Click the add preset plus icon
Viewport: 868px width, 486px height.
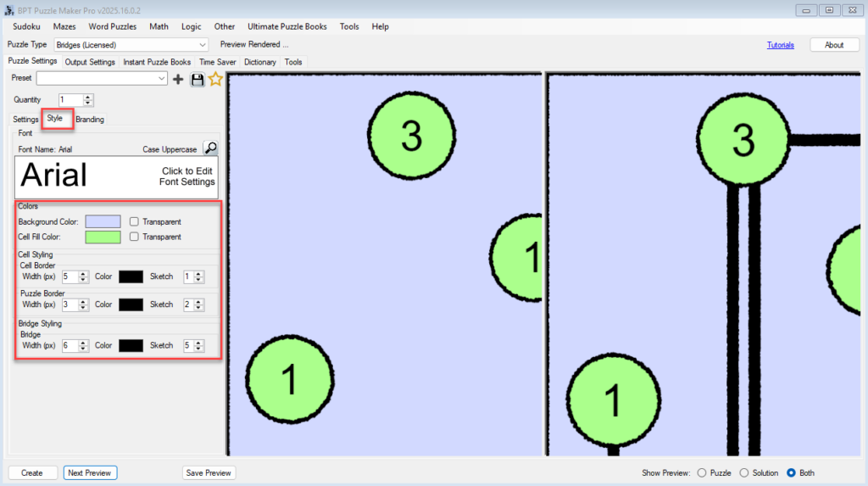click(x=178, y=79)
